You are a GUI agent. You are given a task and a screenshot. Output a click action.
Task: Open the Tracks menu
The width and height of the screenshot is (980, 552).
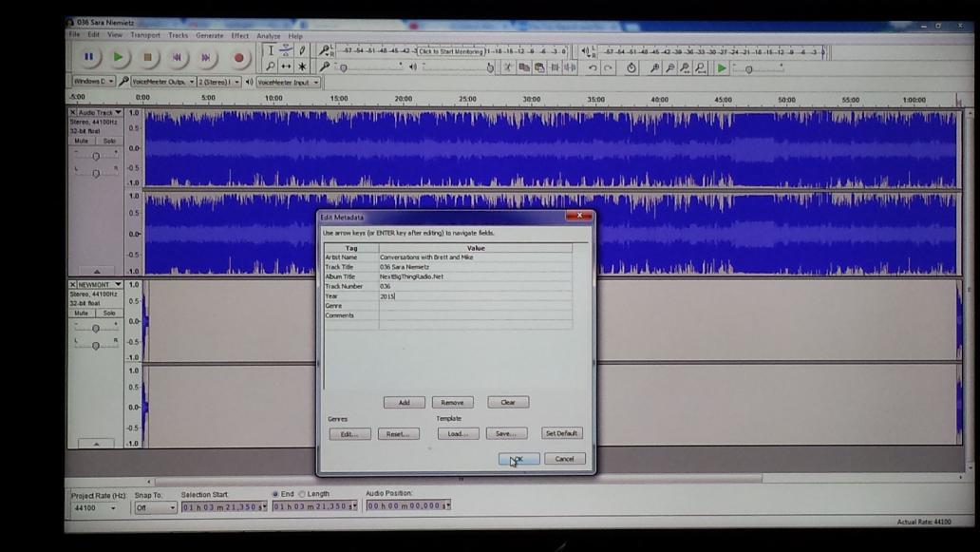coord(179,36)
